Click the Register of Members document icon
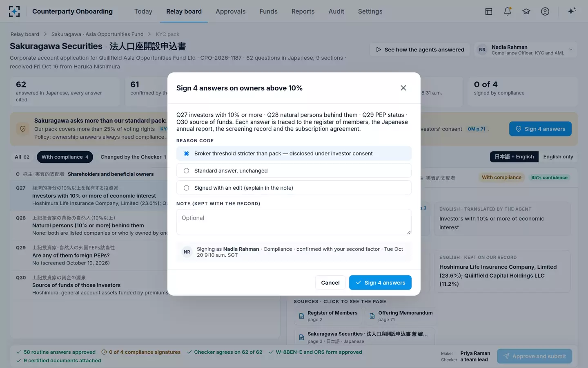588x368 pixels. point(301,316)
